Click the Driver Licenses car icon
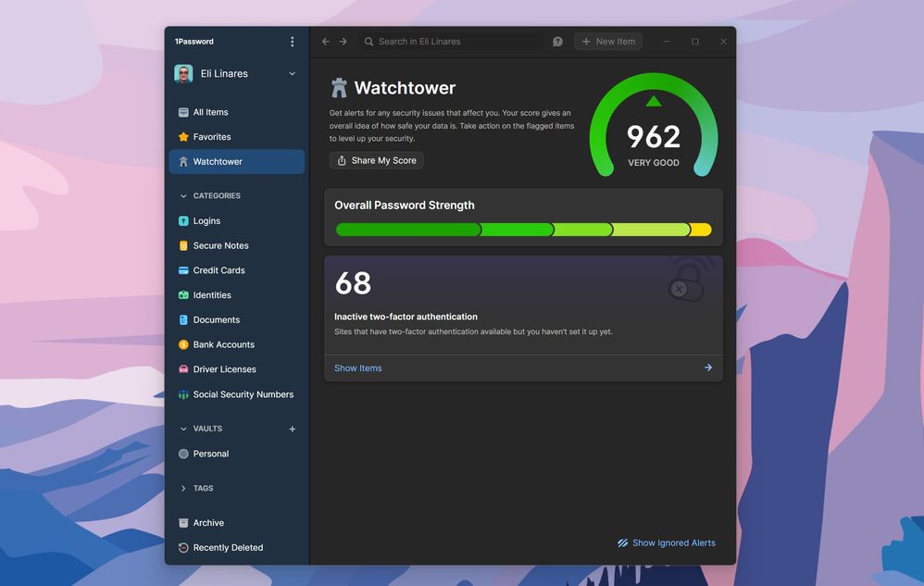Screen dimensions: 924x586 [183, 369]
